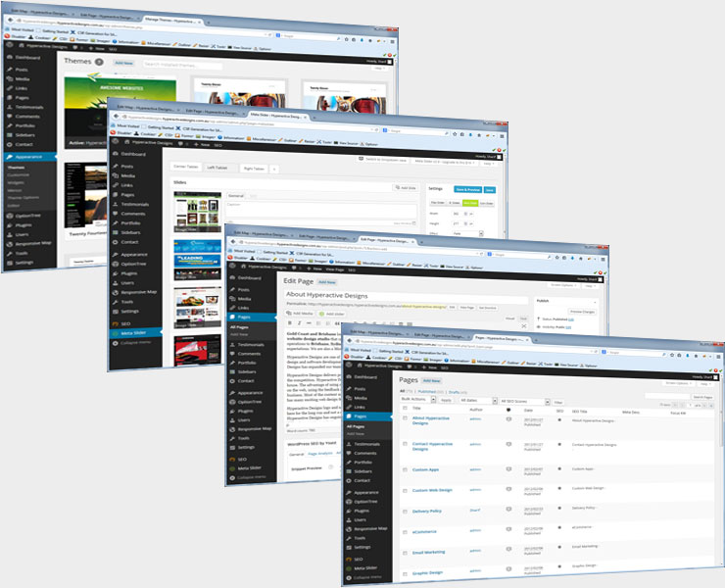Switch to Center Tablet tab in Meta Slider window
725x588 pixels.
pos(186,167)
